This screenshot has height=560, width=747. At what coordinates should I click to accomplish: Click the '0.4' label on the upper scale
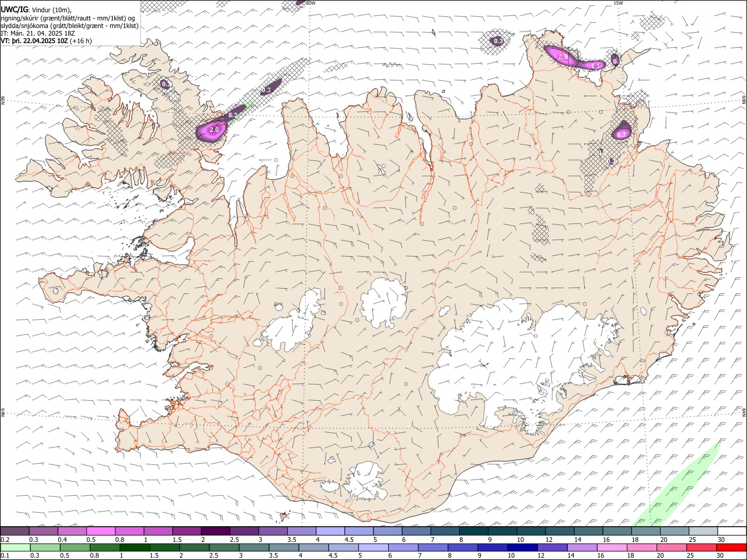pyautogui.click(x=63, y=540)
